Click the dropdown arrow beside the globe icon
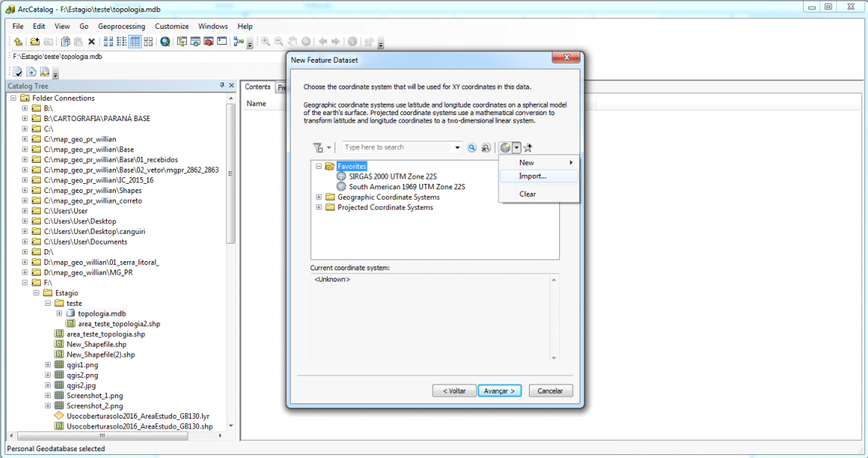868x458 pixels. pyautogui.click(x=516, y=148)
